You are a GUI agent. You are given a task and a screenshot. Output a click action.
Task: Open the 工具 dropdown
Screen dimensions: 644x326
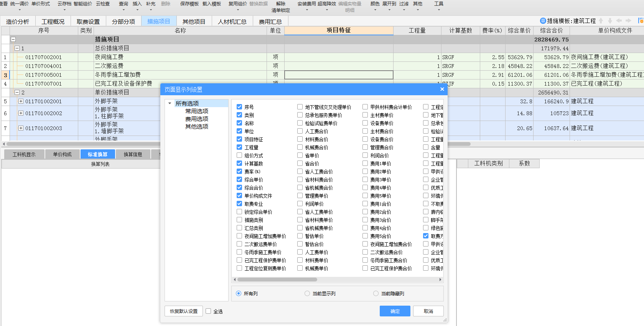[439, 10]
